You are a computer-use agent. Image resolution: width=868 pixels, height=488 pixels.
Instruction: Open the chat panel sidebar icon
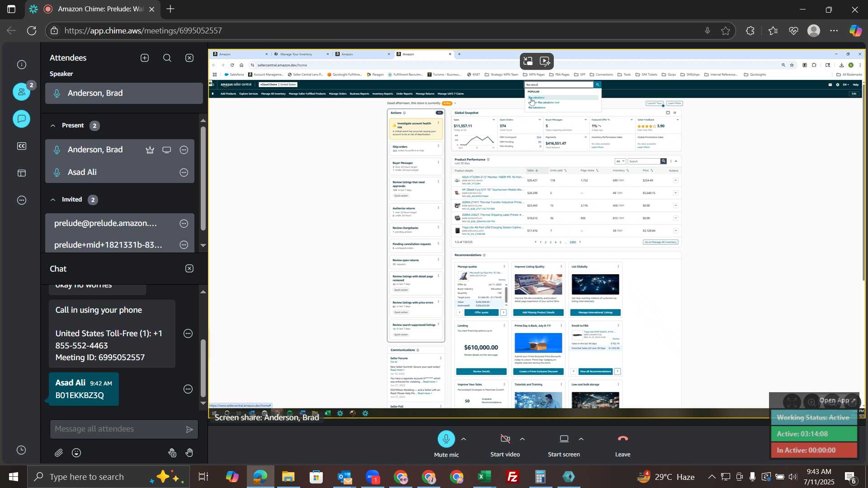point(21,119)
